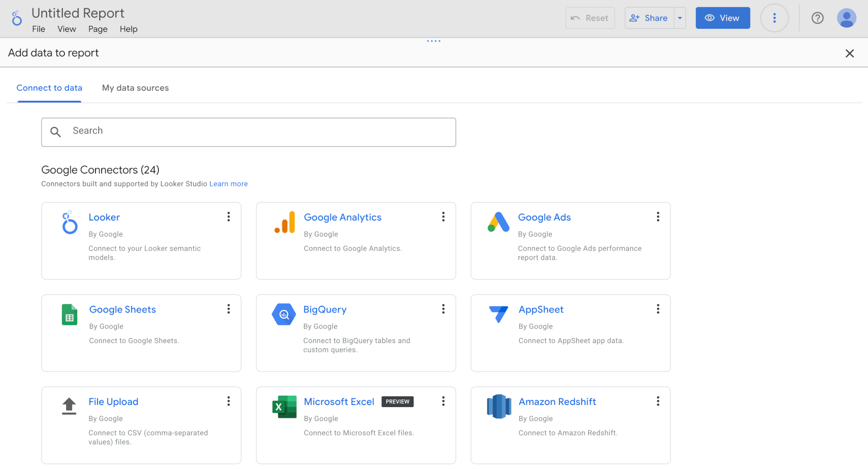The image size is (868, 469).
Task: Open options menu on Looker card
Action: [228, 217]
